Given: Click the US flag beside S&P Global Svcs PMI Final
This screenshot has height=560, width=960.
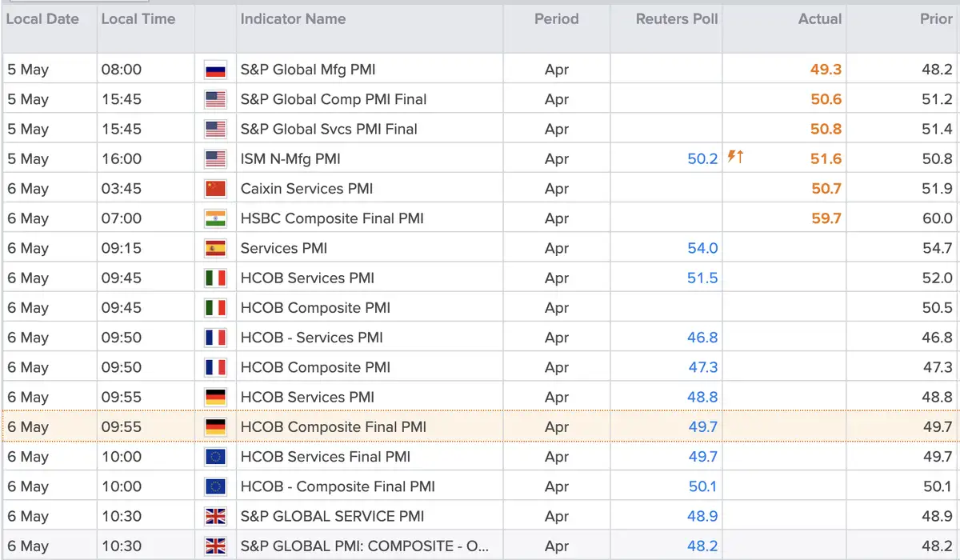Looking at the screenshot, I should tap(216, 129).
